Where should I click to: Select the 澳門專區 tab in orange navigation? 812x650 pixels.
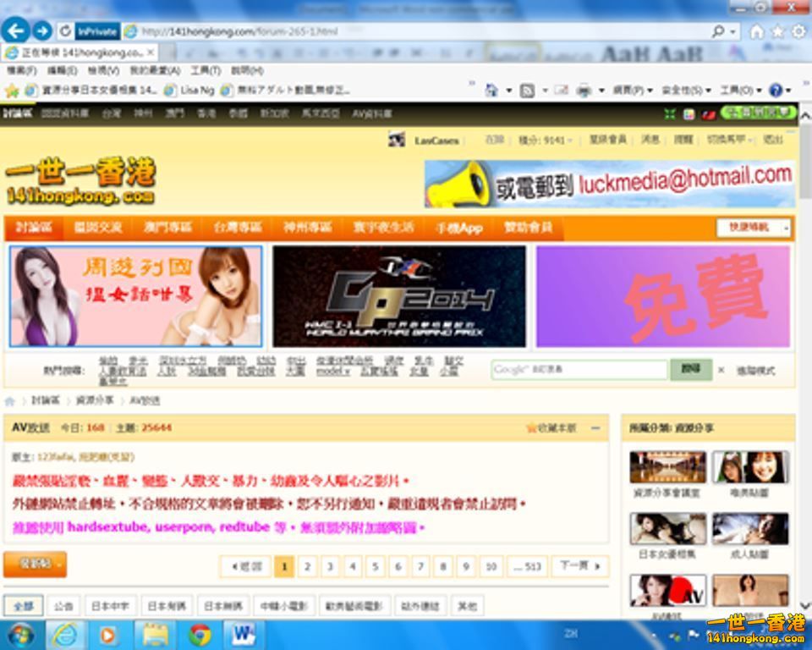pos(167,227)
